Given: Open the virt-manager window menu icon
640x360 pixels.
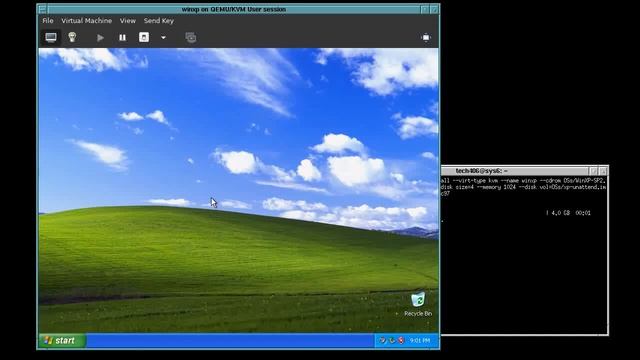Looking at the screenshot, I should [42, 9].
